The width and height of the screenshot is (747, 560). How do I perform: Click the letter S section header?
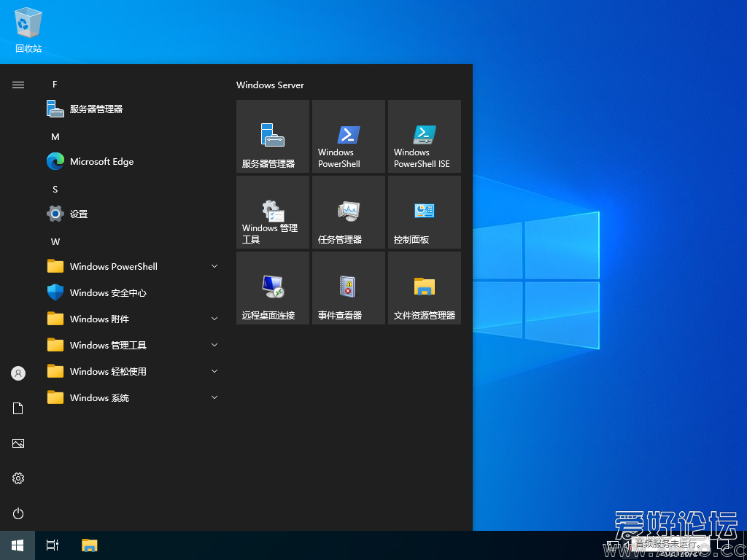tap(55, 189)
